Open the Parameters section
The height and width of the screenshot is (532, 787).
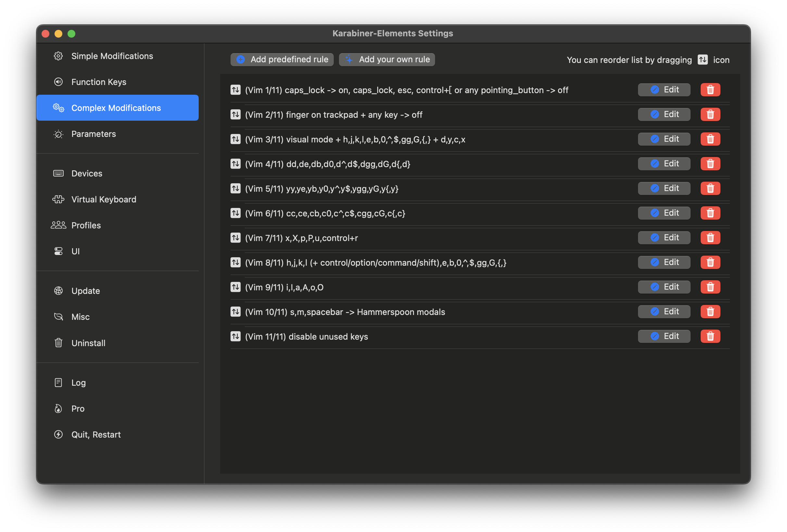94,134
